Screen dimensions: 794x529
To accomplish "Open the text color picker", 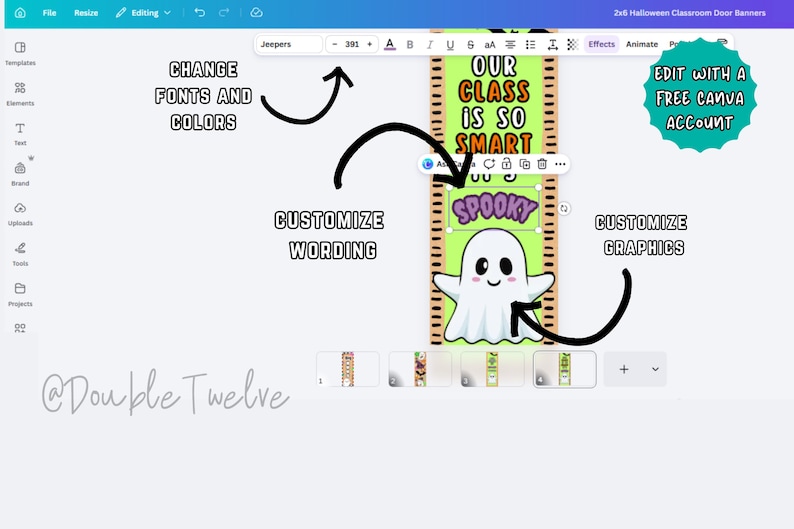I will coord(389,45).
